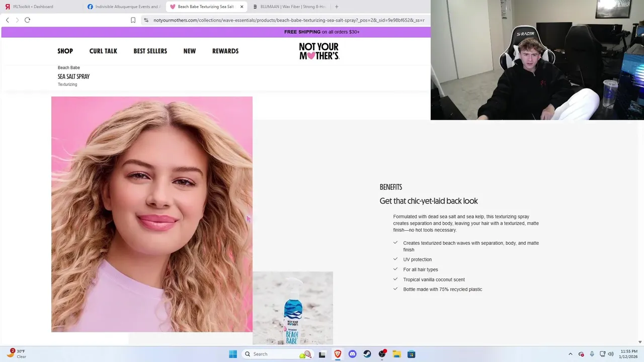
Task: Open the SHOP menu
Action: click(x=65, y=51)
